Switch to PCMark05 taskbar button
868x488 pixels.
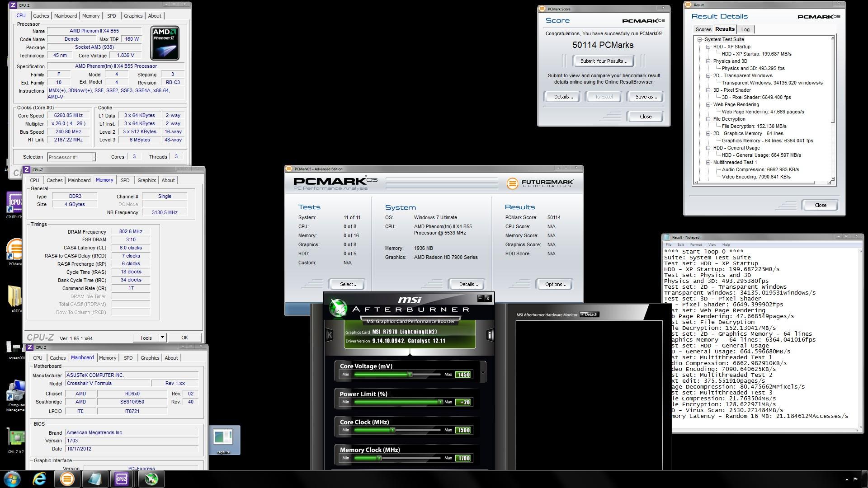coord(67,479)
